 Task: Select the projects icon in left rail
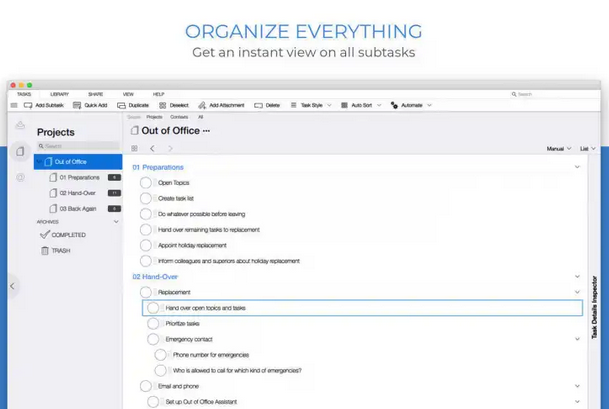coord(20,151)
